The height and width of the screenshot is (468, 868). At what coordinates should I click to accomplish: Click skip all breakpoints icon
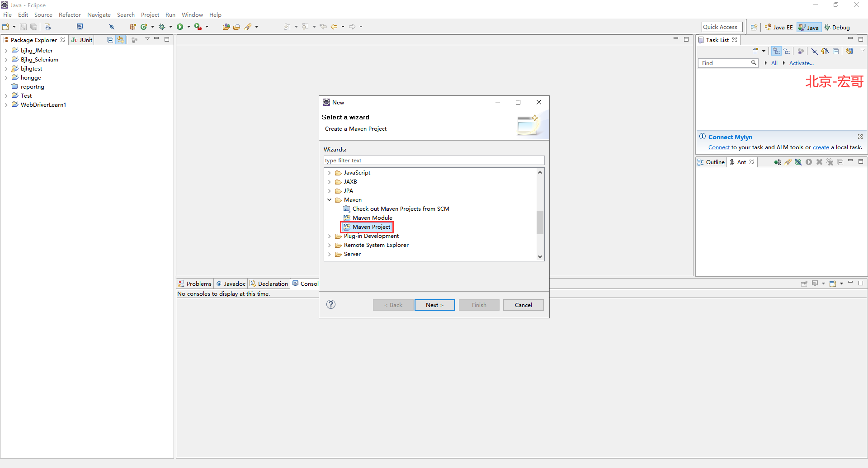pyautogui.click(x=112, y=27)
